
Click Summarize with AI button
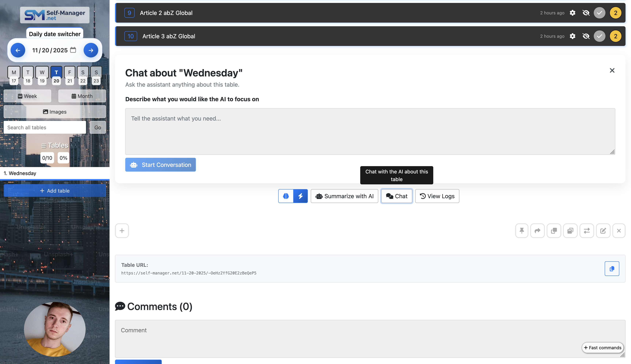[x=344, y=196]
